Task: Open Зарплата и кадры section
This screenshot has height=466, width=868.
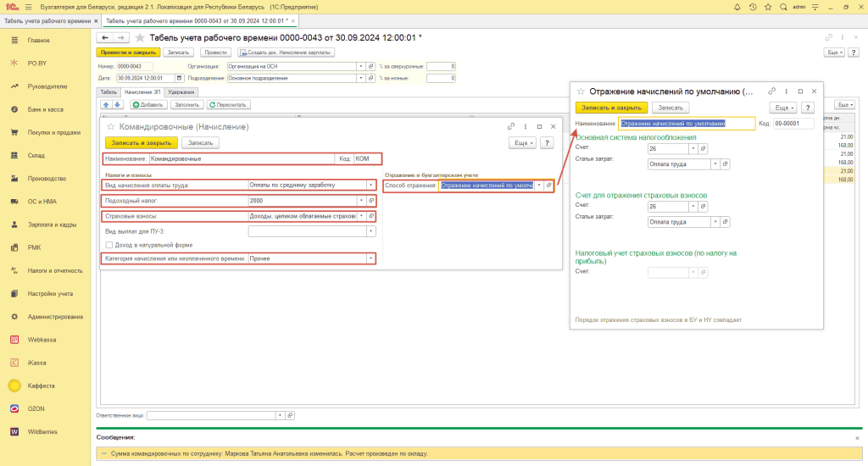Action: point(52,225)
